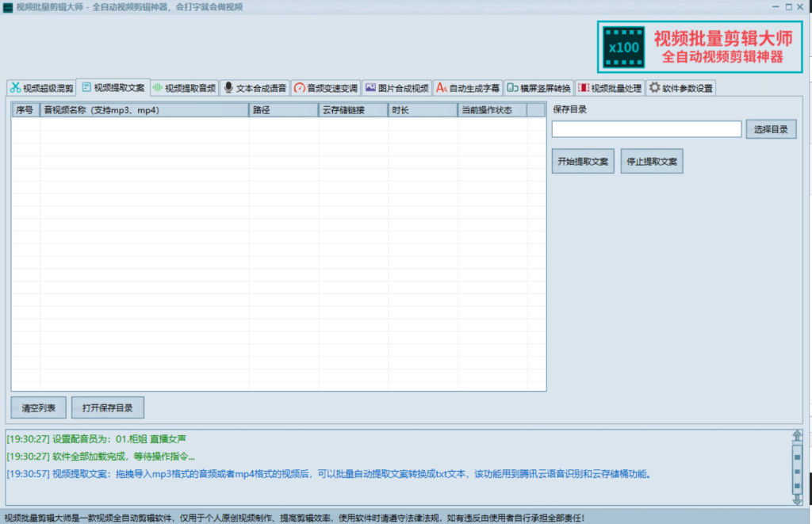
Task: Start extraction with 开始提取文案 button
Action: point(583,161)
